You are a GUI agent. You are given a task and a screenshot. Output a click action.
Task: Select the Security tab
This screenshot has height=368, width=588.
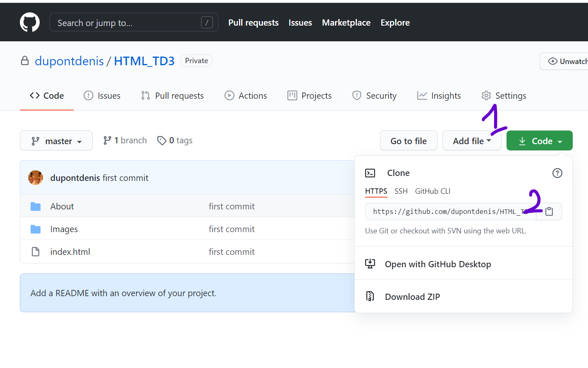tap(374, 96)
